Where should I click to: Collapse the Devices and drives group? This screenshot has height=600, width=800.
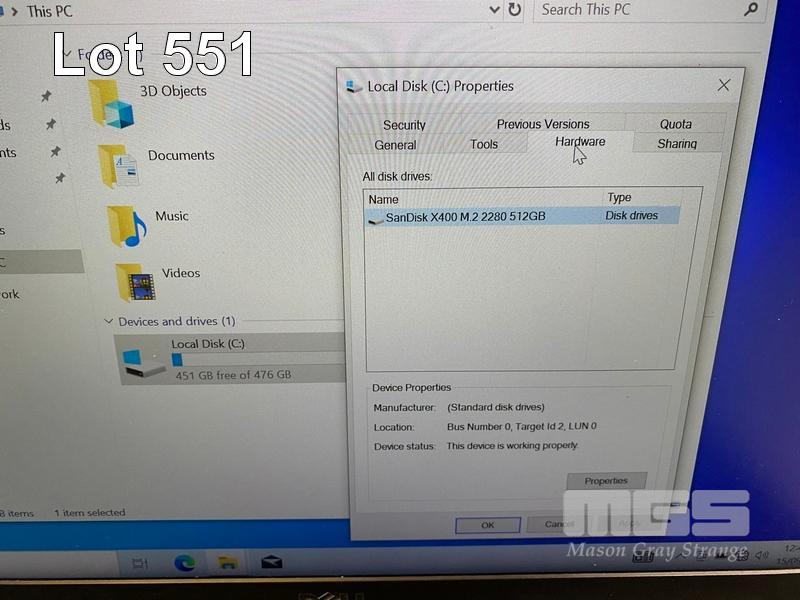(108, 322)
